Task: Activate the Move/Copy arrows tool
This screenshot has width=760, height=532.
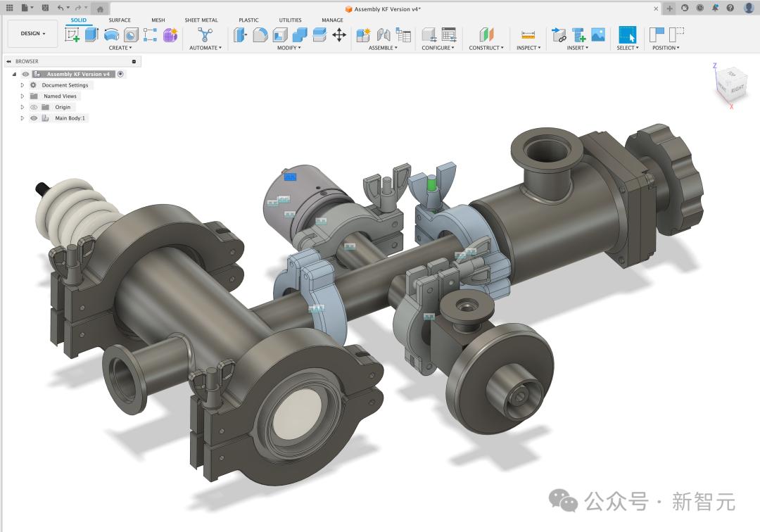Action: point(339,34)
